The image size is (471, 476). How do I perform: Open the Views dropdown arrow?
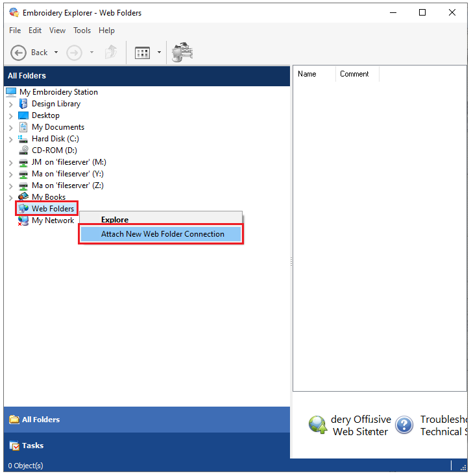click(159, 53)
